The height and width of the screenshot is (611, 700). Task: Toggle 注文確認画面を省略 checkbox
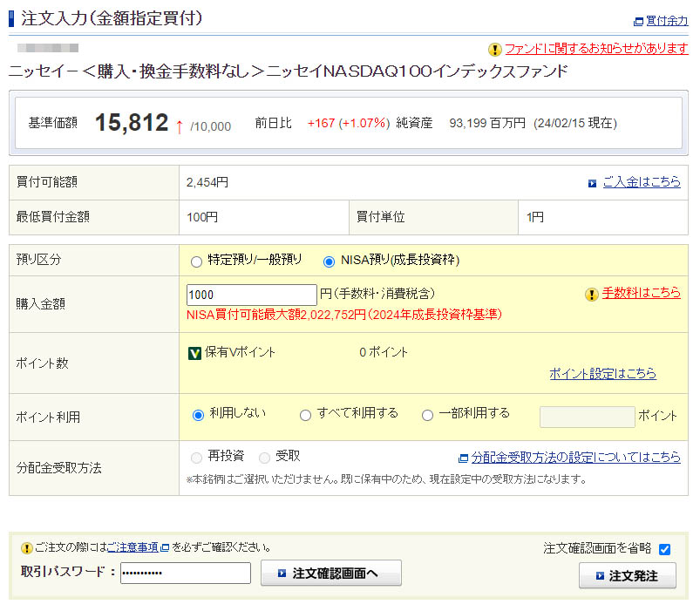pyautogui.click(x=664, y=549)
